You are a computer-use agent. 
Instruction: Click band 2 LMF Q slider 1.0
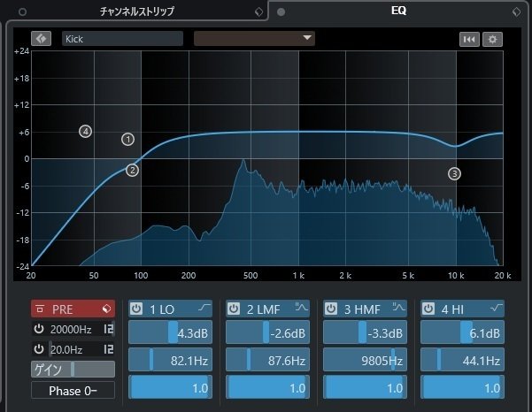[267, 386]
